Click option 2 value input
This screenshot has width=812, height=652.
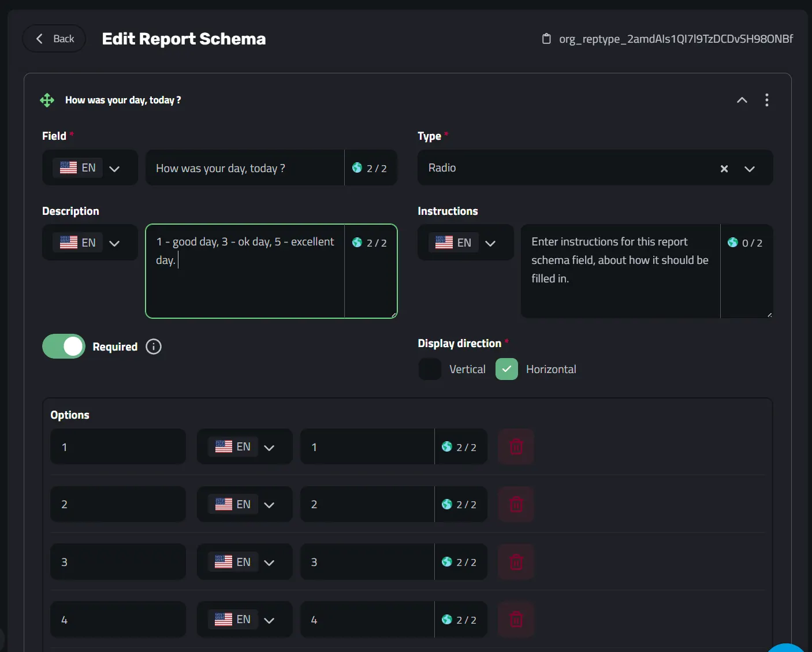[118, 504]
